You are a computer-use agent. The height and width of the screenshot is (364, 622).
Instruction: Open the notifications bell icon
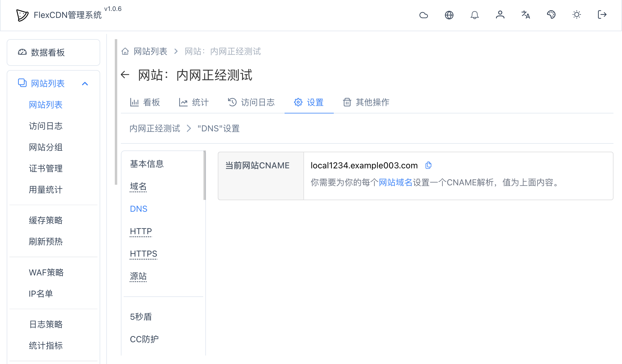click(x=475, y=15)
